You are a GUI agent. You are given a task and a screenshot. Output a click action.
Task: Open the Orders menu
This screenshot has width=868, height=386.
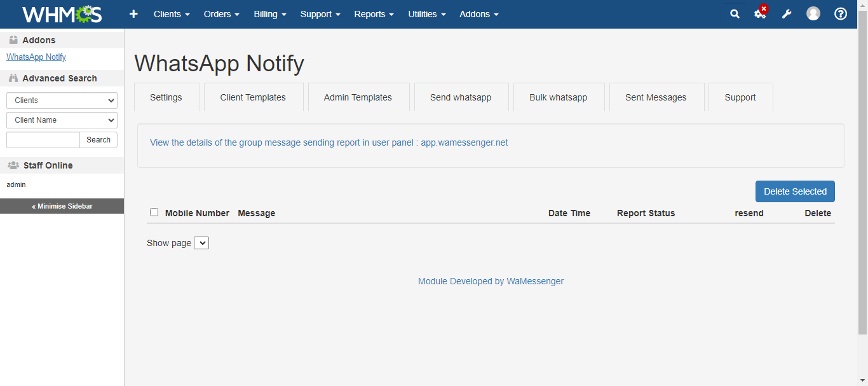[x=222, y=14]
